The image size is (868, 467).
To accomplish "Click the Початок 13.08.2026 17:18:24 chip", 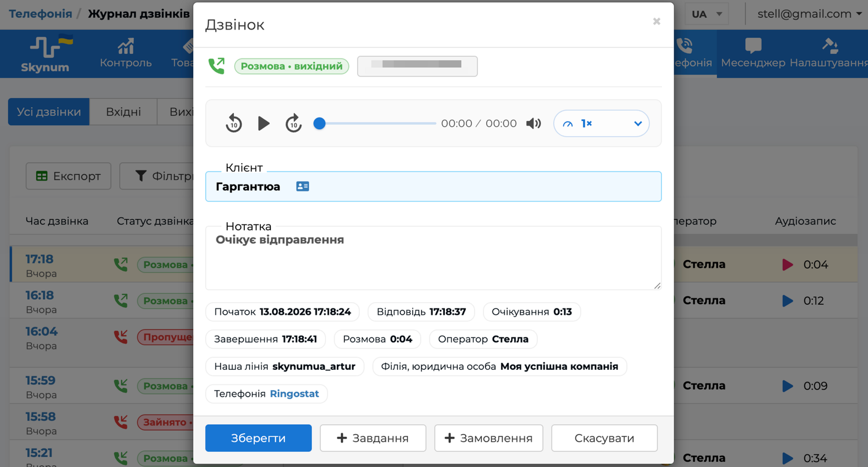I will coord(282,312).
